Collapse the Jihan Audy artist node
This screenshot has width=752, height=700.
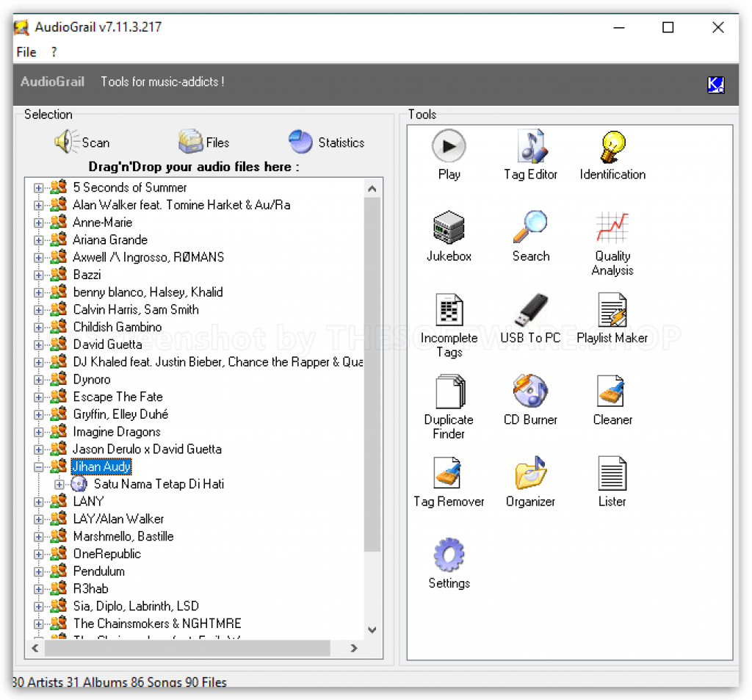pyautogui.click(x=38, y=467)
